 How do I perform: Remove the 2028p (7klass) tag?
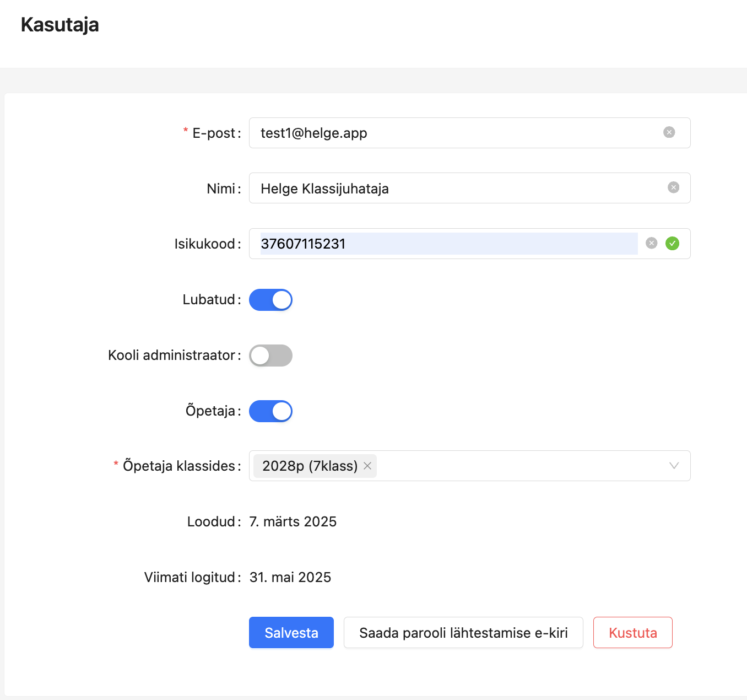point(367,466)
